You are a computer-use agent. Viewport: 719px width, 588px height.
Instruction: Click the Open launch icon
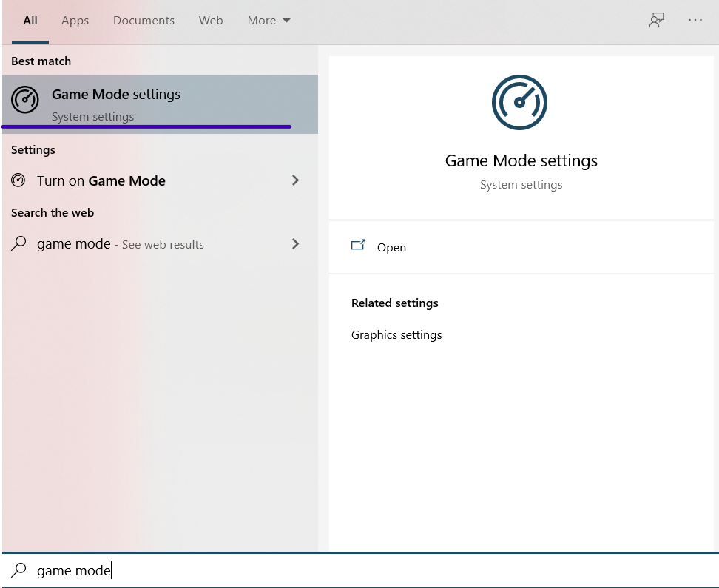(358, 245)
